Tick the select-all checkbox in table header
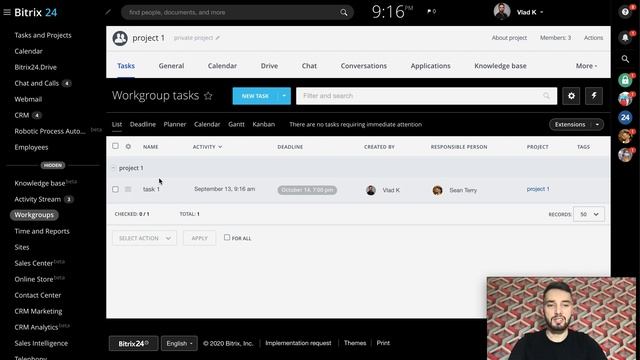Viewport: 640px width, 360px height. [116, 146]
